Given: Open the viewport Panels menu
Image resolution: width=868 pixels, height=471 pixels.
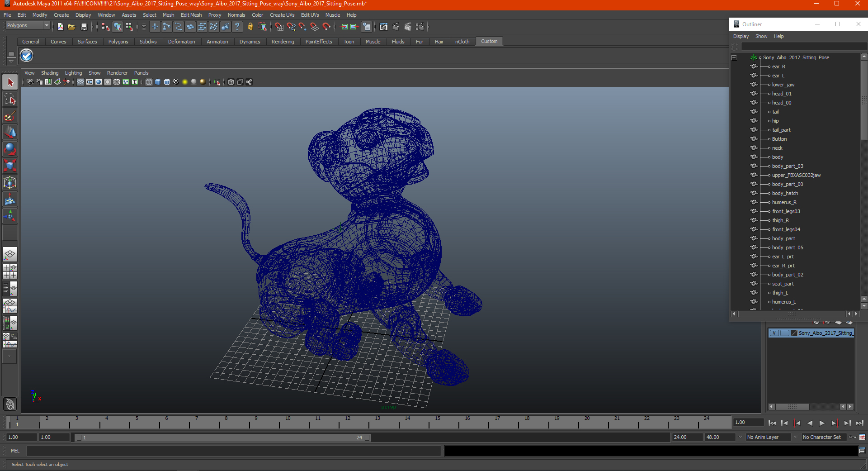Looking at the screenshot, I should [141, 73].
